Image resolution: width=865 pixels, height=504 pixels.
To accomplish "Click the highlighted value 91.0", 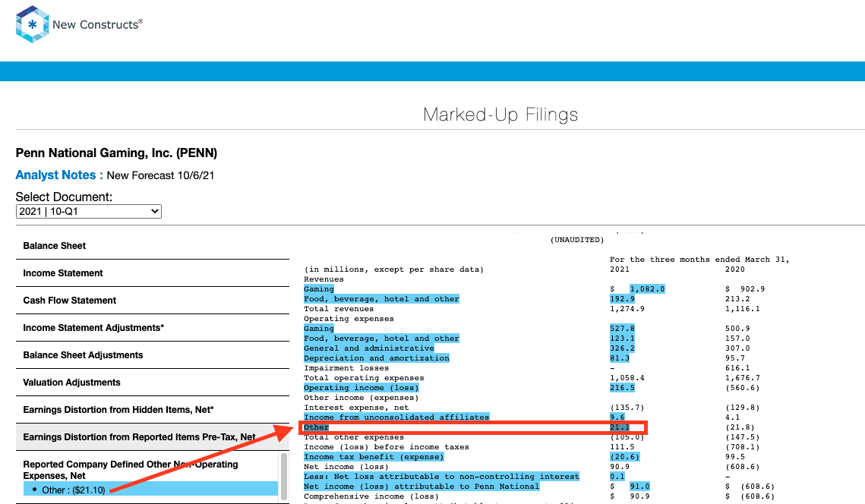I will [639, 487].
